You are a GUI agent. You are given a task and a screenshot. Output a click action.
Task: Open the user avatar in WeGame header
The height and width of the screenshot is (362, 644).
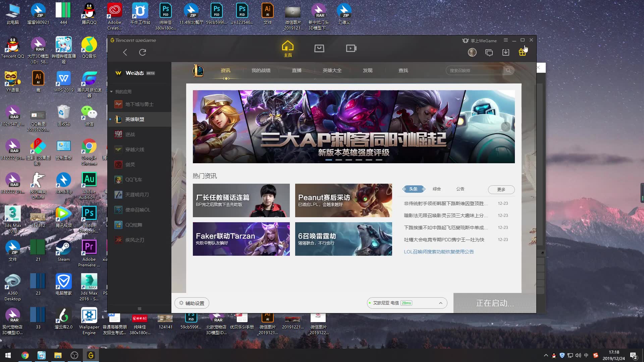(472, 52)
